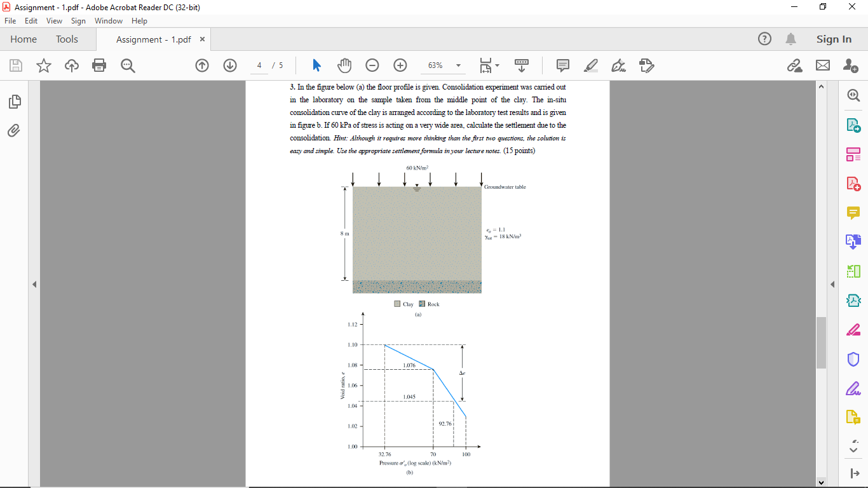Open the Fill & Sign tool
This screenshot has width=868, height=488.
pos(854,388)
